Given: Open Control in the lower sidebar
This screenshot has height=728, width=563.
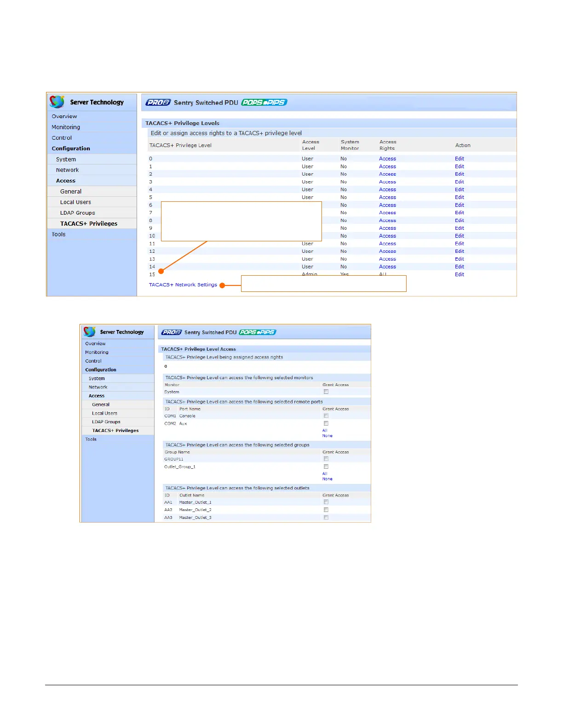Looking at the screenshot, I should (x=93, y=361).
